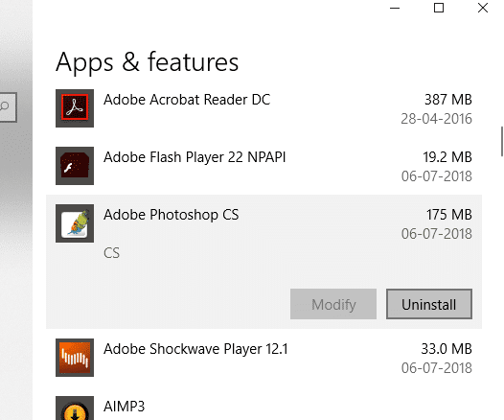Viewport: 504px width, 420px height.
Task: Click the search magnifier icon in sidebar
Action: coord(5,106)
